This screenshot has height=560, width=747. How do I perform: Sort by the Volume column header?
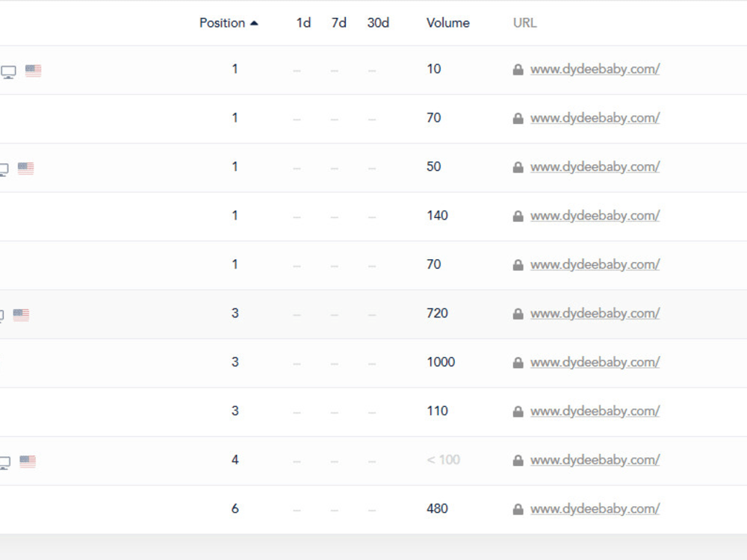(447, 23)
